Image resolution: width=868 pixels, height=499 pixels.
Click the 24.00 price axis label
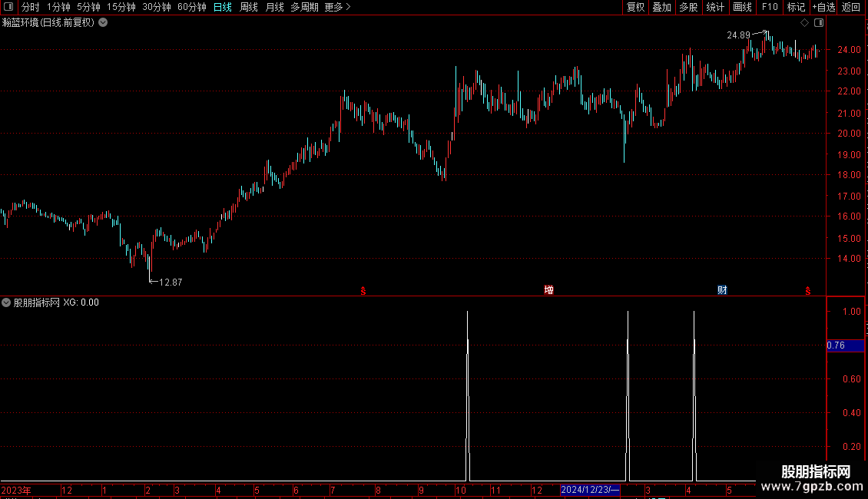tap(849, 50)
